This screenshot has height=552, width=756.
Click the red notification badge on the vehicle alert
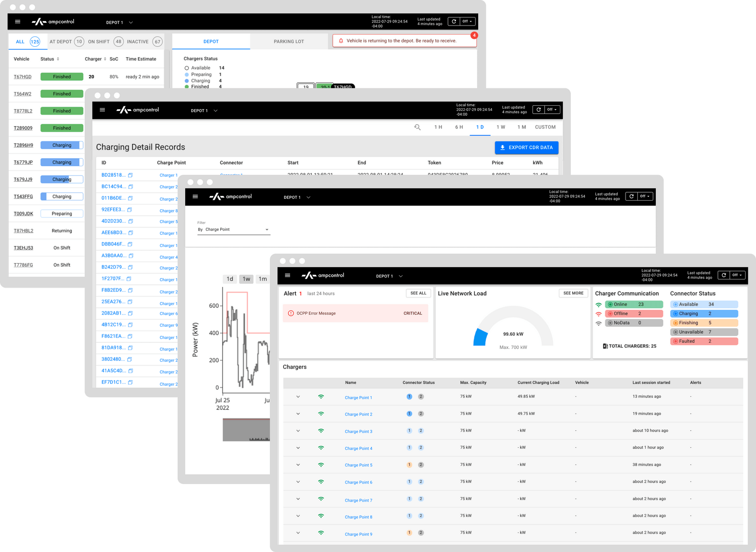[474, 35]
